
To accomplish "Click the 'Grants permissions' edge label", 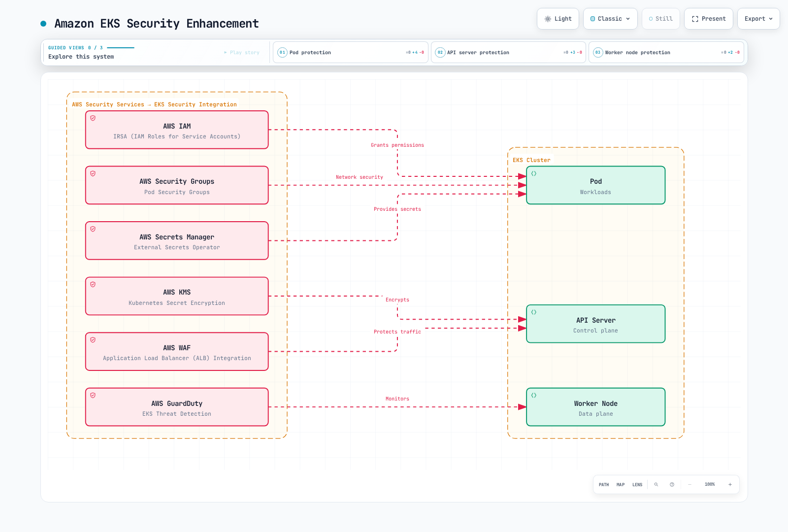I will 397,145.
